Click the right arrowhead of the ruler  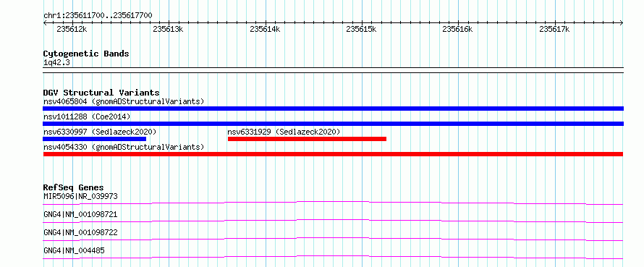click(x=622, y=23)
